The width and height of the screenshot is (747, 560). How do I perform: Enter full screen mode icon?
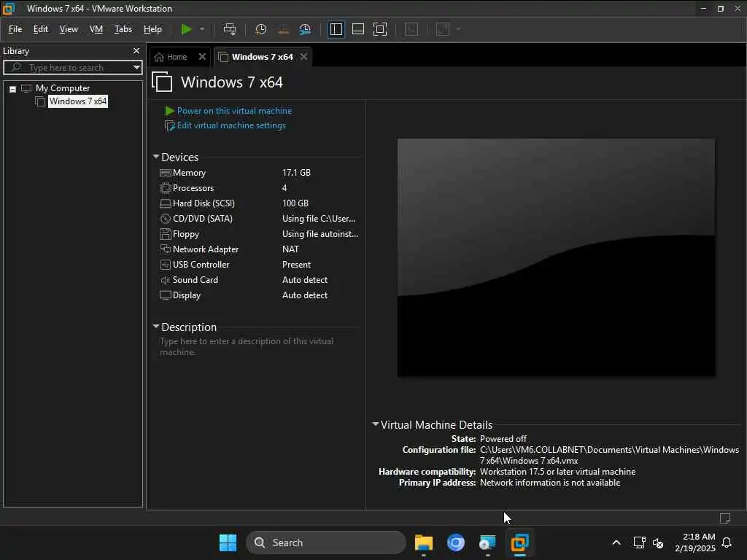click(x=380, y=29)
